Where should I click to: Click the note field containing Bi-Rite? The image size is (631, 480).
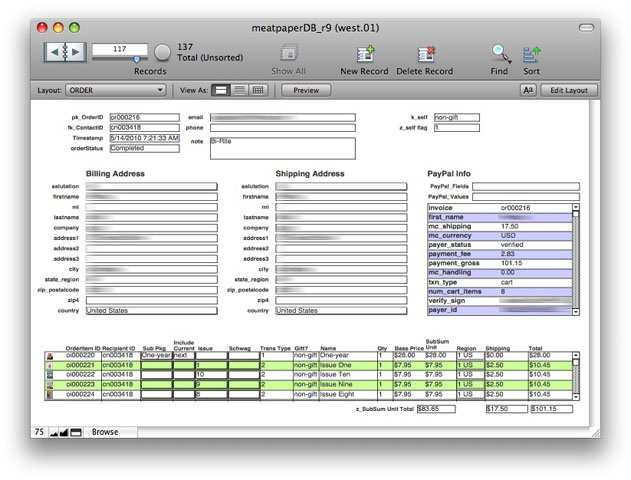pyautogui.click(x=282, y=148)
